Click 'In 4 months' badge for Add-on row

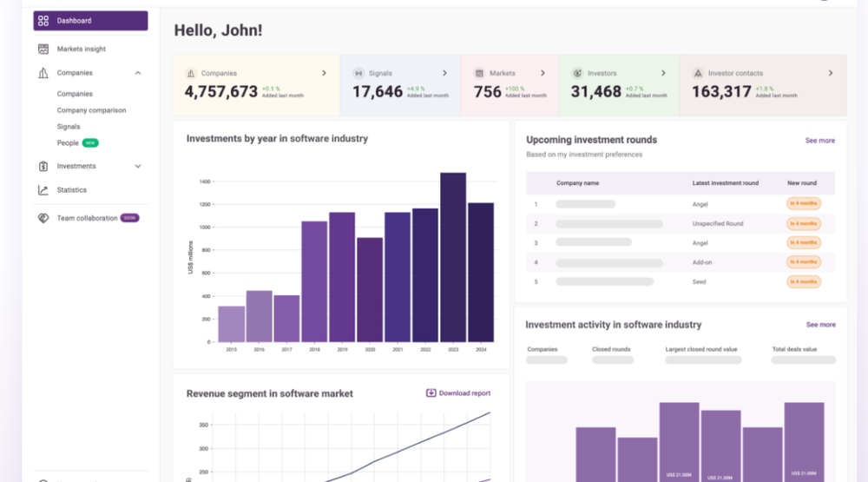pyautogui.click(x=803, y=262)
